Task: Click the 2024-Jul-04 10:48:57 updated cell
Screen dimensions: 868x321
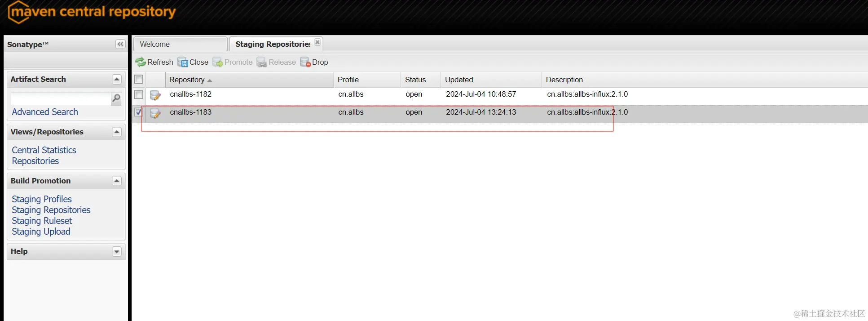Action: [x=481, y=94]
